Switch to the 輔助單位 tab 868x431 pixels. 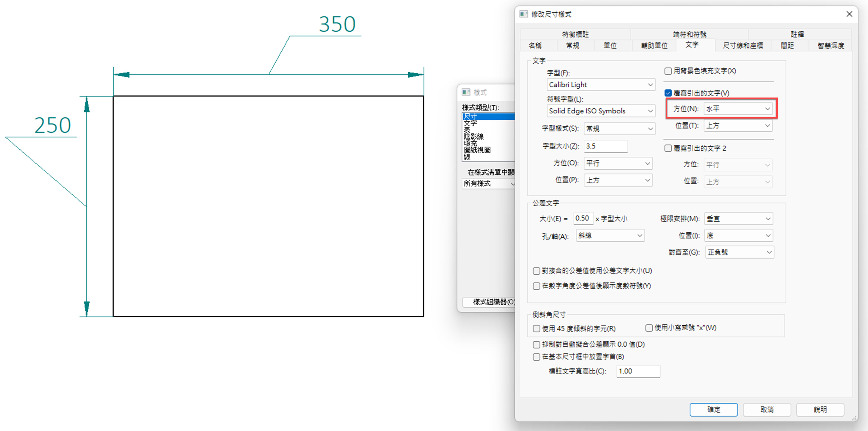coord(654,45)
